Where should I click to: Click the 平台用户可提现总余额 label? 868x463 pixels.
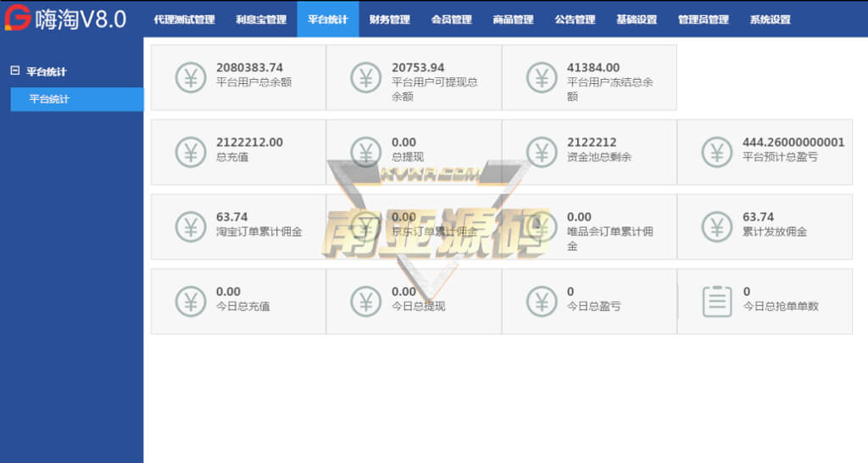point(435,89)
